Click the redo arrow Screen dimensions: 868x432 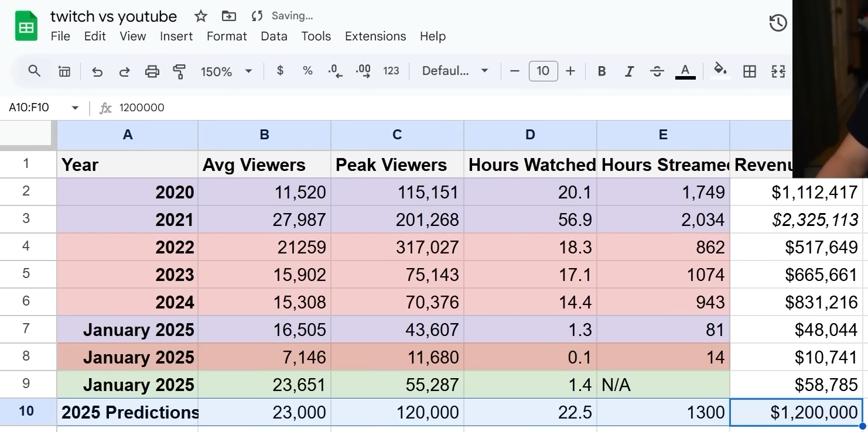[124, 71]
